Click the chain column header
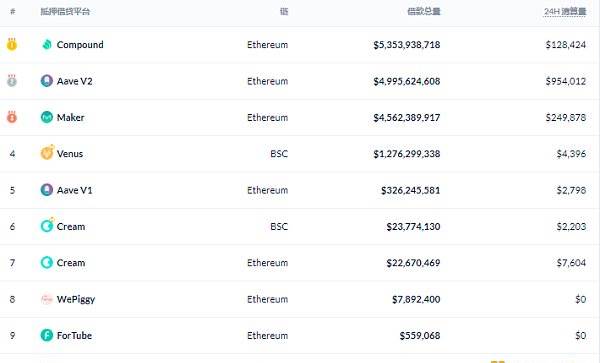Viewport: 600px width, 363px height. coord(284,11)
